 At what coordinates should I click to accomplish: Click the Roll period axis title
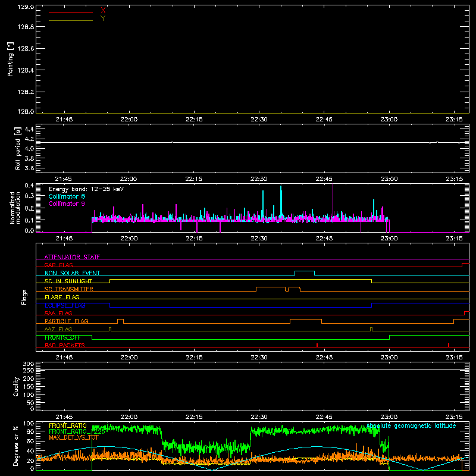click(18, 149)
